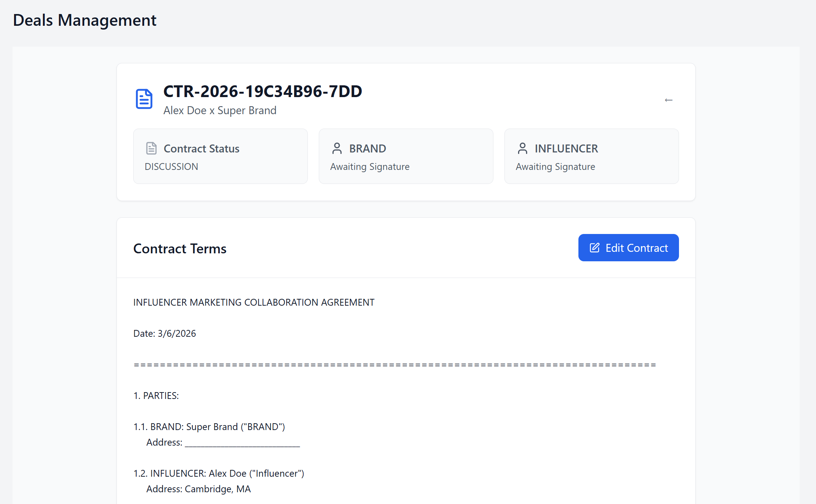This screenshot has width=816, height=504.
Task: Click the back arrow icon
Action: [x=669, y=100]
